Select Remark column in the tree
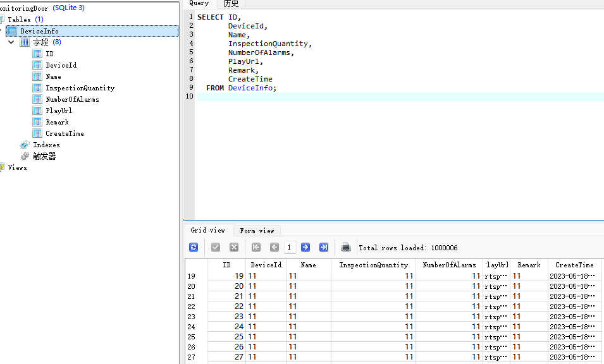 [57, 122]
